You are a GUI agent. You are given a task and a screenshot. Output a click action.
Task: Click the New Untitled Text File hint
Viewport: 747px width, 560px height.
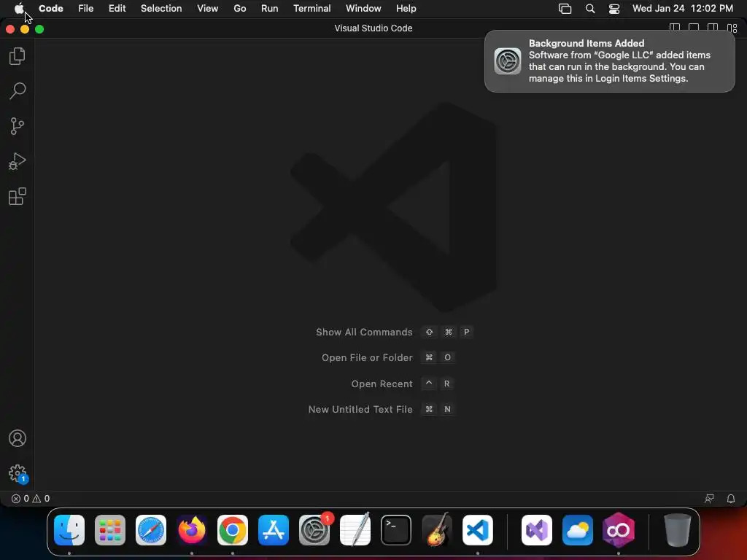point(382,410)
